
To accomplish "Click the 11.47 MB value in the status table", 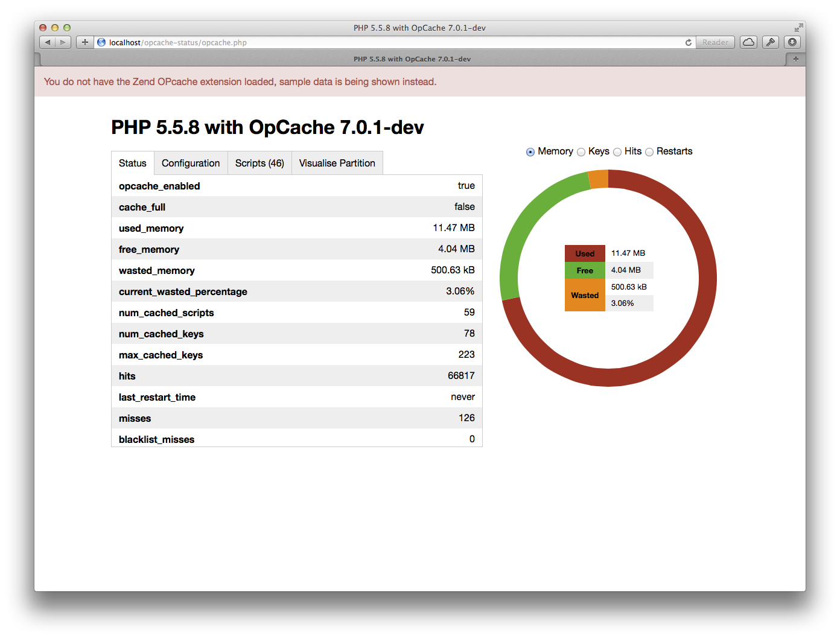I will tap(454, 227).
